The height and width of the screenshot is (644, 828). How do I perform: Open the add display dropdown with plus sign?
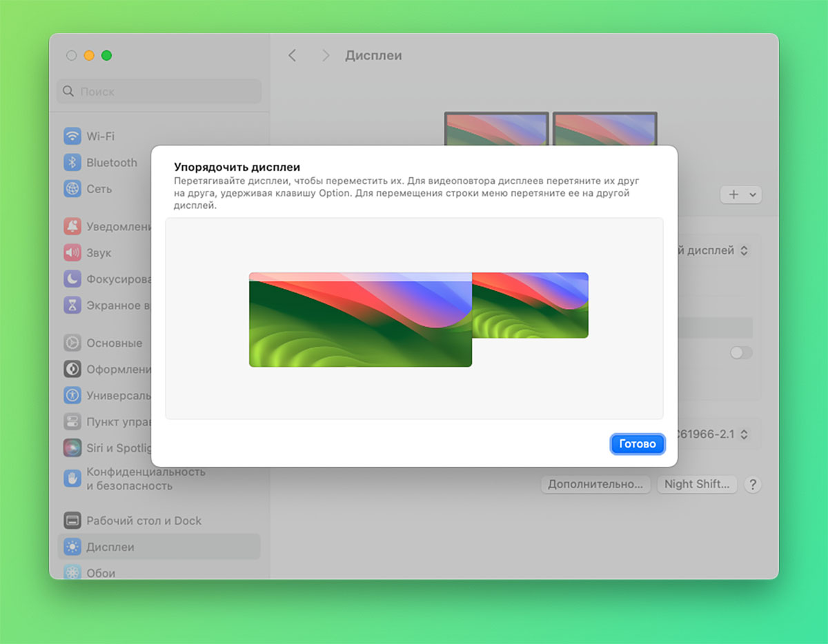(x=740, y=194)
